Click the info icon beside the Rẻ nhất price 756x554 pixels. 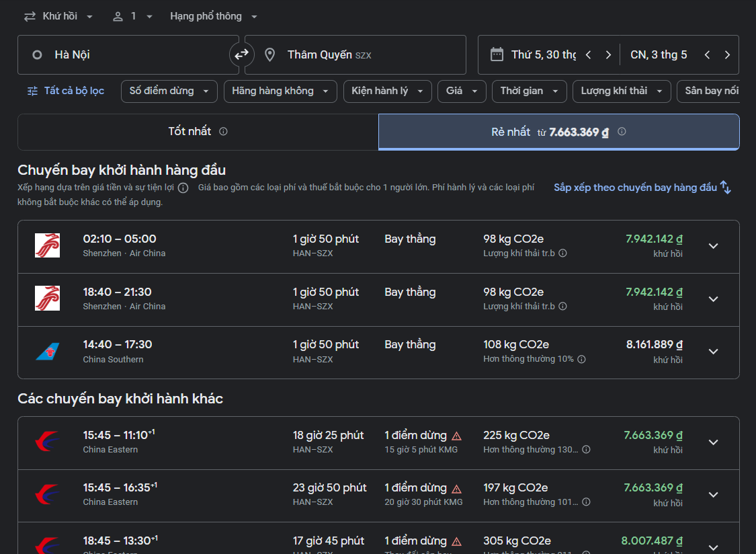point(622,132)
